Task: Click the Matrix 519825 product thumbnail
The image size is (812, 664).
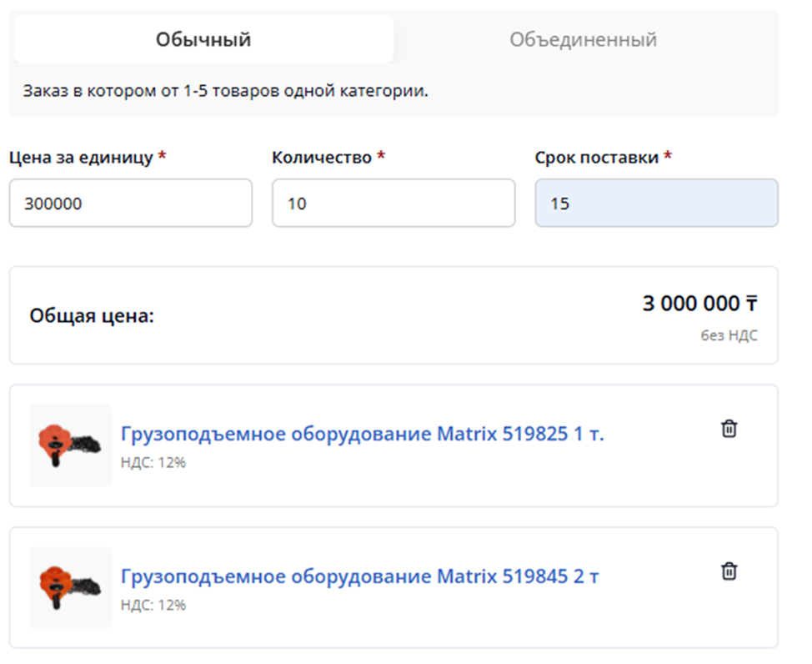Action: tap(71, 446)
